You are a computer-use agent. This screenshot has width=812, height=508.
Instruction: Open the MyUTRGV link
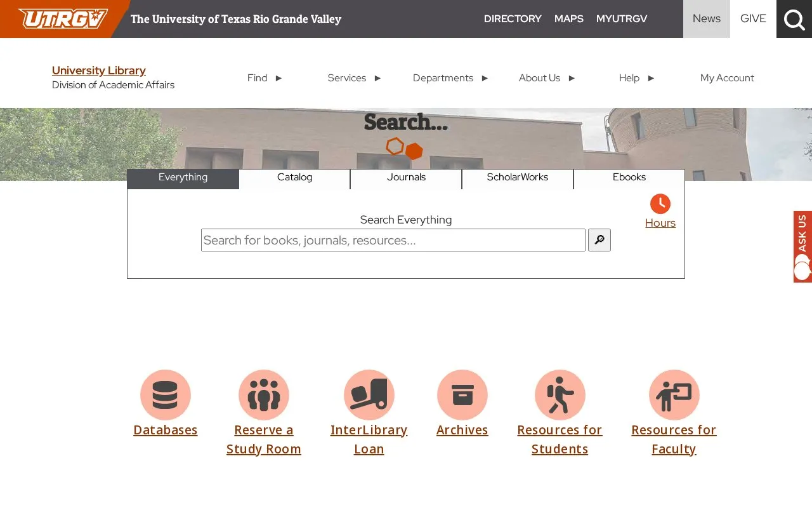(x=622, y=19)
